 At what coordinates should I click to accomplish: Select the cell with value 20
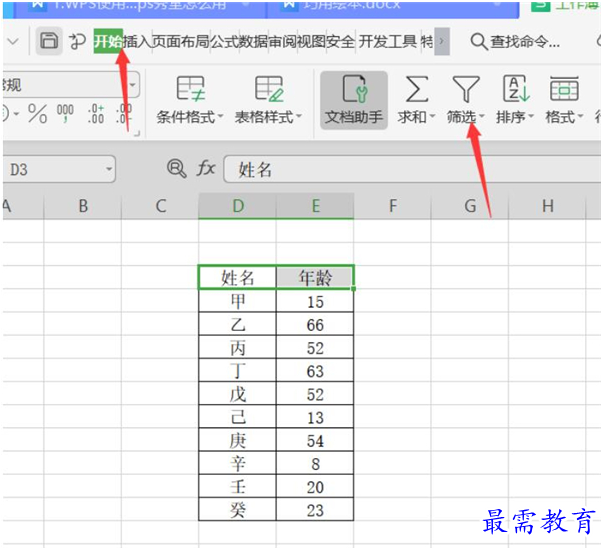(x=315, y=486)
